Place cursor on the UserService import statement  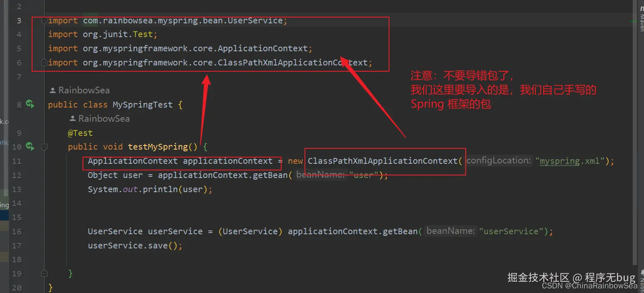click(167, 21)
